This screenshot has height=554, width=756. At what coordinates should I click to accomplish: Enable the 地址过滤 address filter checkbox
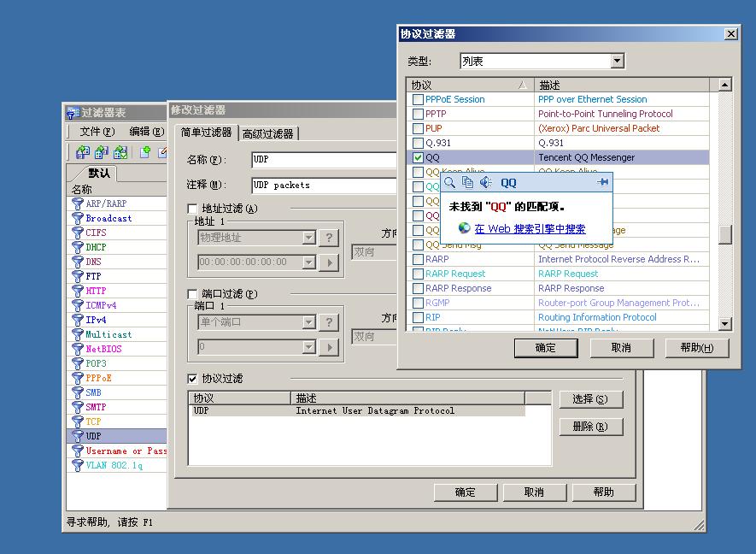(192, 209)
